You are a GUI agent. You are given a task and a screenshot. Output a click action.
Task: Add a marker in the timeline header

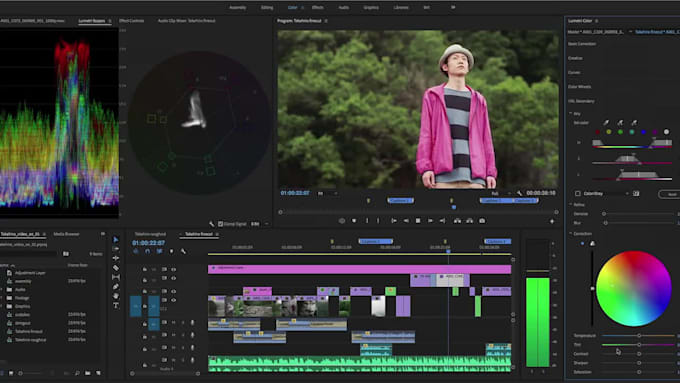coord(171,251)
